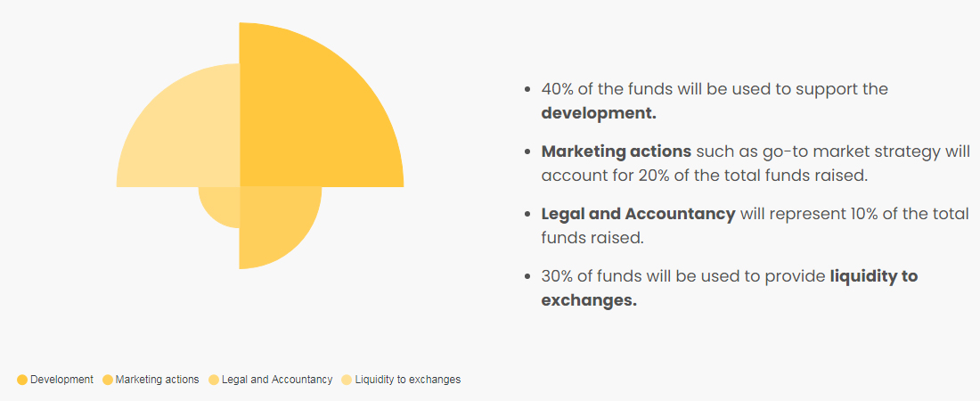Image resolution: width=980 pixels, height=401 pixels.
Task: Toggle the Development legend label
Action: [61, 380]
